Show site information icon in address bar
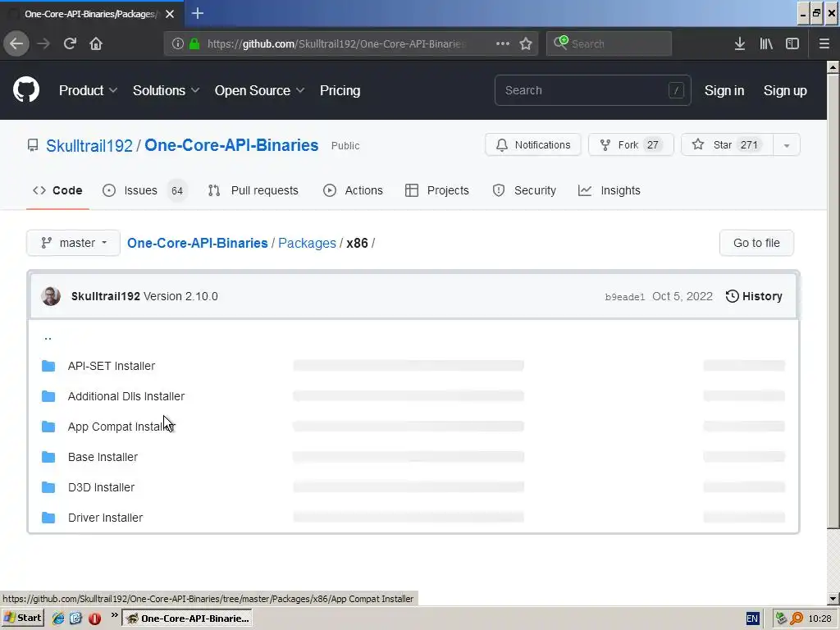Image resolution: width=840 pixels, height=630 pixels. (x=178, y=43)
